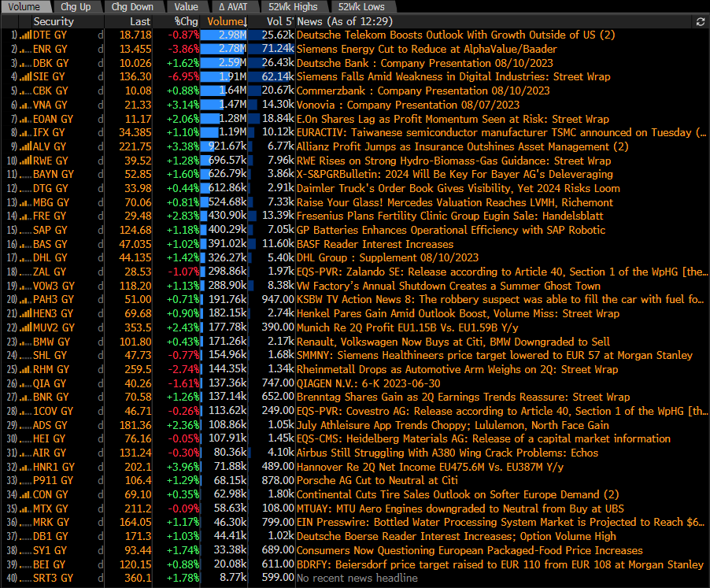710x588 pixels.
Task: Select security CBK GY
Action: point(50,91)
